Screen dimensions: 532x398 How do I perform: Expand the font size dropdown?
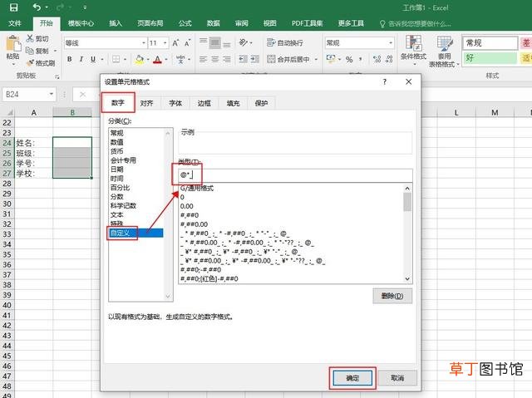[x=165, y=43]
